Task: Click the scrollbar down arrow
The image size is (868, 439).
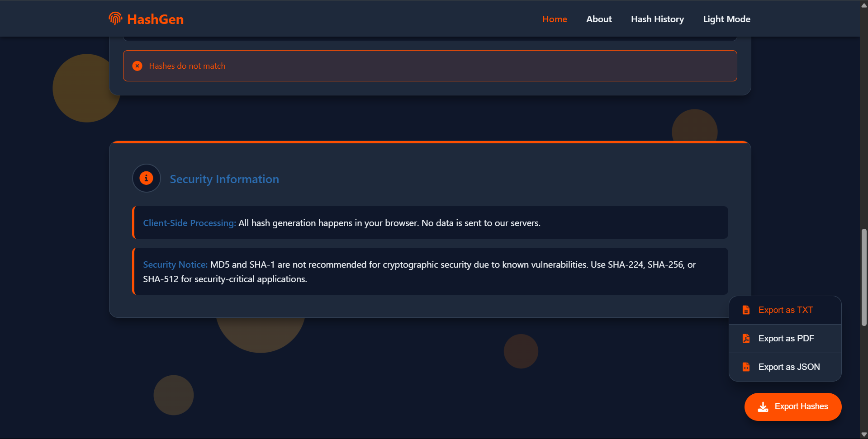Action: pyautogui.click(x=864, y=434)
